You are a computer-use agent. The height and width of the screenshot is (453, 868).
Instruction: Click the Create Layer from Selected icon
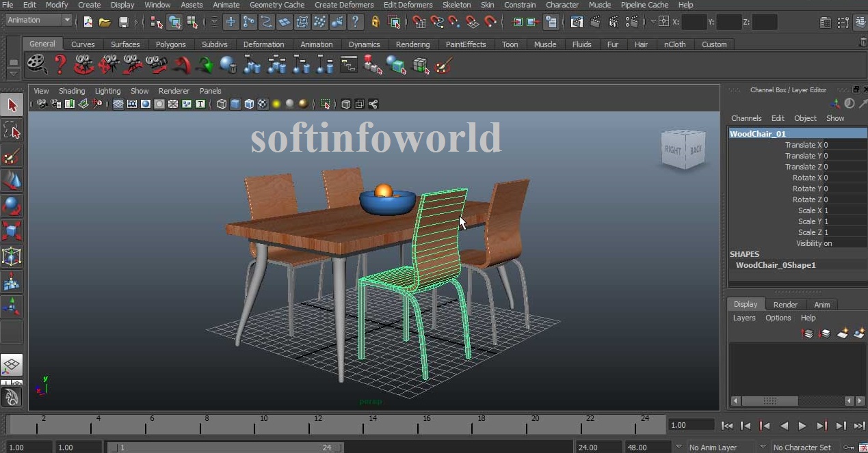pyautogui.click(x=860, y=334)
